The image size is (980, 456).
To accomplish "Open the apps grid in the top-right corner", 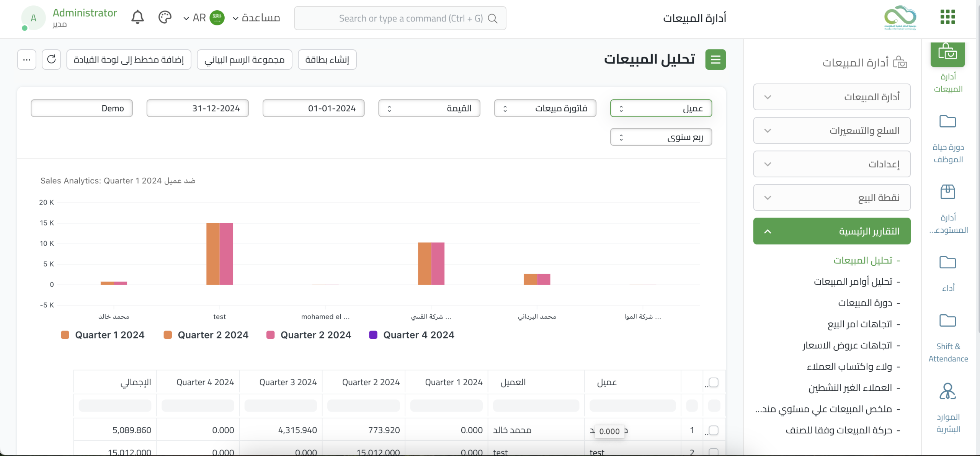I will click(947, 17).
